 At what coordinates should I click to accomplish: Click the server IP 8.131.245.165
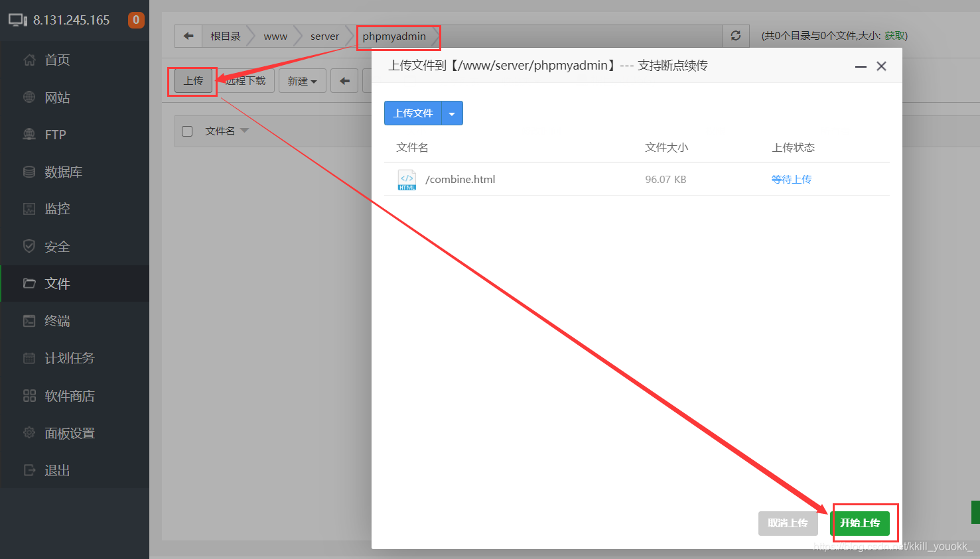71,21
